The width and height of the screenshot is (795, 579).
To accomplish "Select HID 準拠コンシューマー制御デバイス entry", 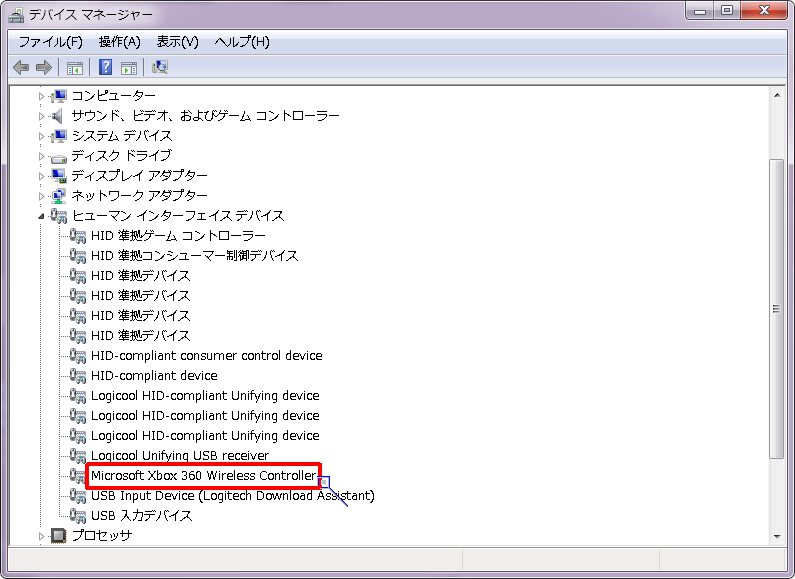I will 195,256.
